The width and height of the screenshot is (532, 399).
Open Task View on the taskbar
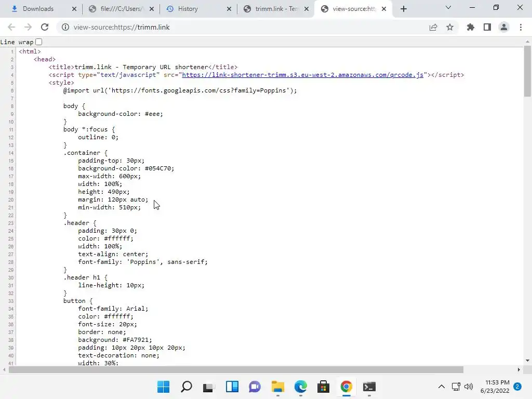click(x=209, y=387)
